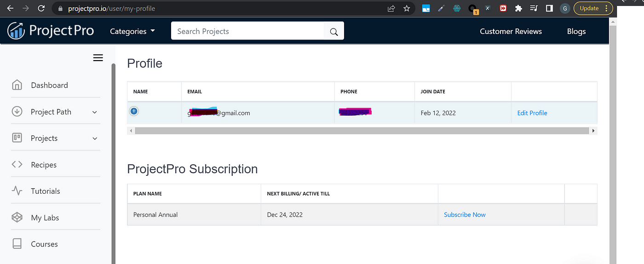644x264 pixels.
Task: Open the Categories dropdown
Action: pos(132,31)
